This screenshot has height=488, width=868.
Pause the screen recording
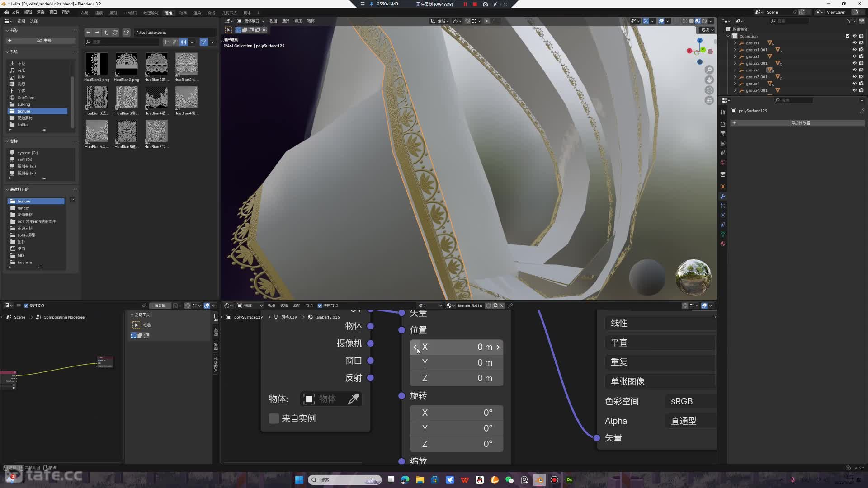tap(465, 4)
